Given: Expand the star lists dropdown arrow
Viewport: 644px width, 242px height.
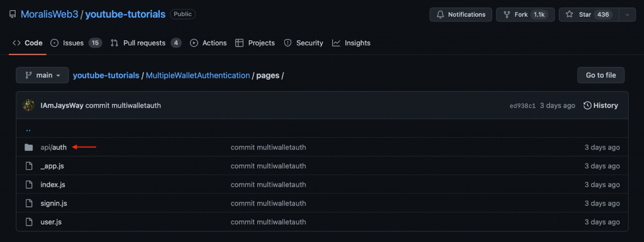Looking at the screenshot, I should [627, 14].
